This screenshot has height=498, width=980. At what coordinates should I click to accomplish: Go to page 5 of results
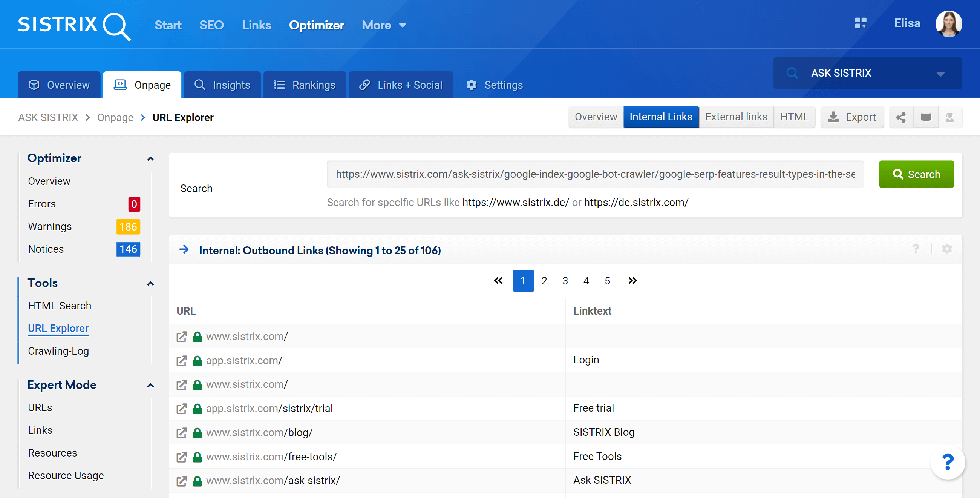607,281
